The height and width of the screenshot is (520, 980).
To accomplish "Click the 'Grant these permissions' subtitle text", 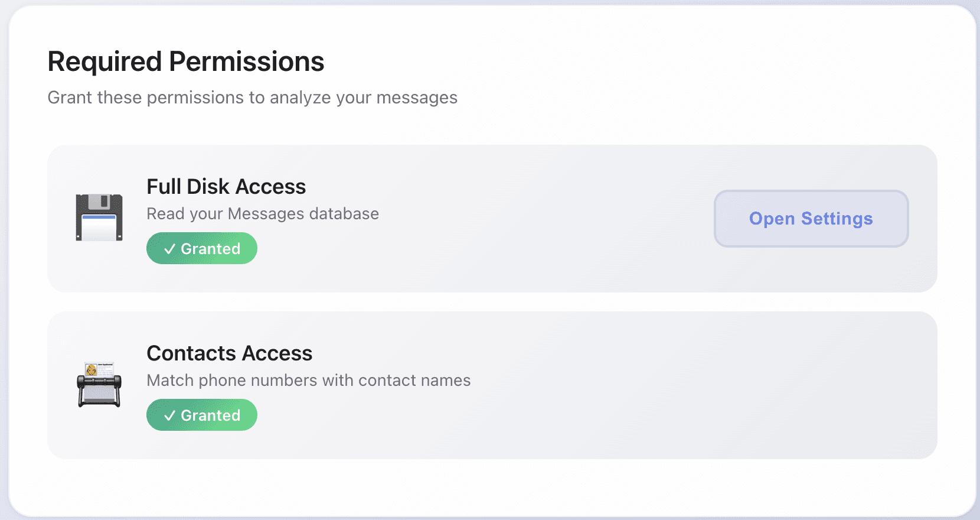I will [x=252, y=97].
